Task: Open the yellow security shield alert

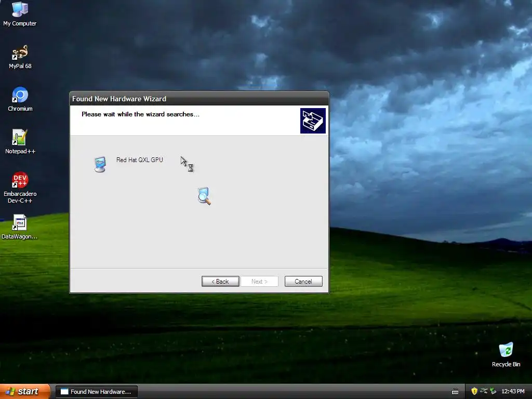Action: pyautogui.click(x=474, y=391)
